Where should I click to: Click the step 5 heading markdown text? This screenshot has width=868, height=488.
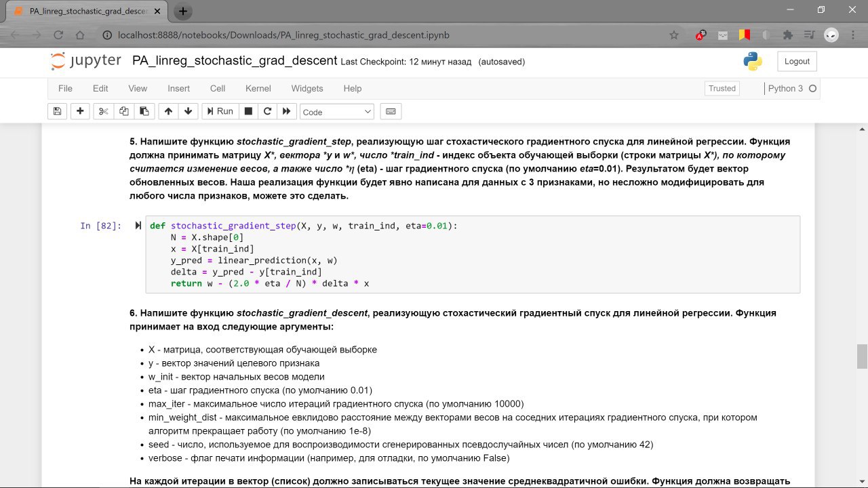pos(460,169)
